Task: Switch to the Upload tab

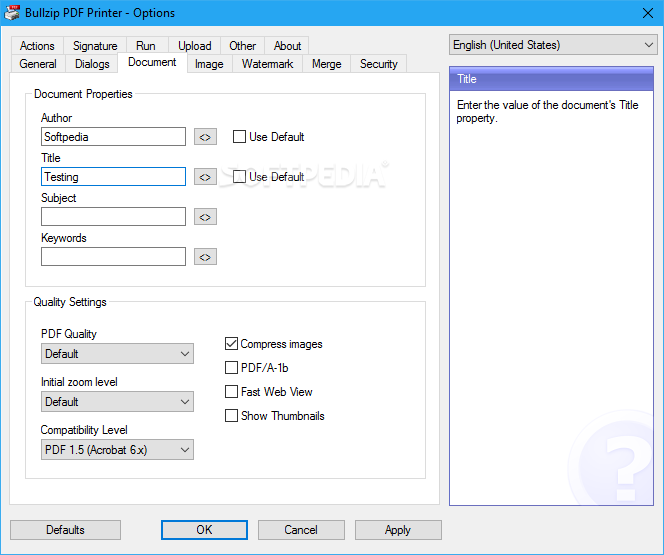Action: coord(194,46)
